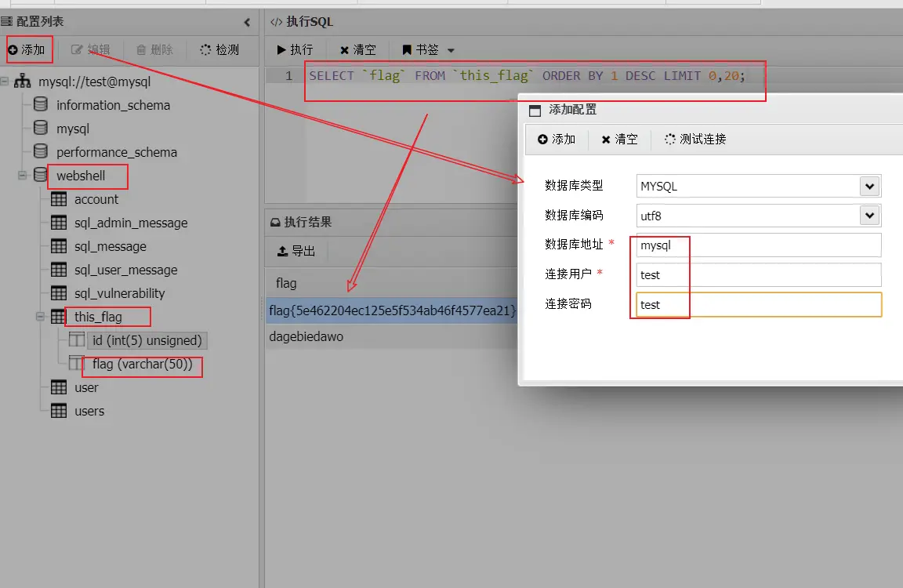Click the account table icon
The width and height of the screenshot is (903, 588).
pyautogui.click(x=59, y=199)
